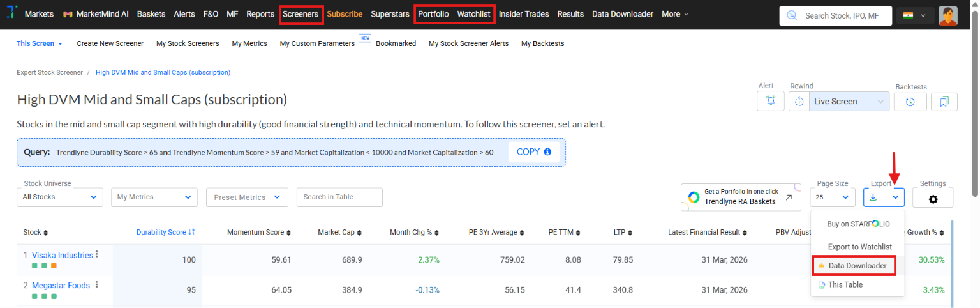Click the Trendlyne RA Baskets promo card

[x=740, y=197]
